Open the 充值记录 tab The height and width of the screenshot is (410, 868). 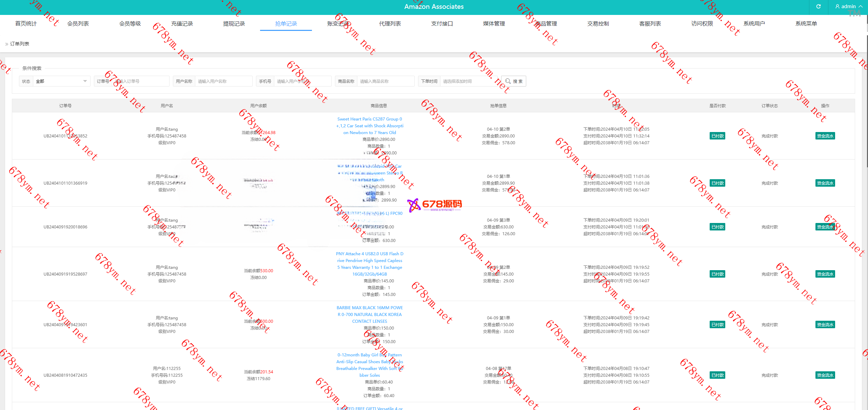182,24
